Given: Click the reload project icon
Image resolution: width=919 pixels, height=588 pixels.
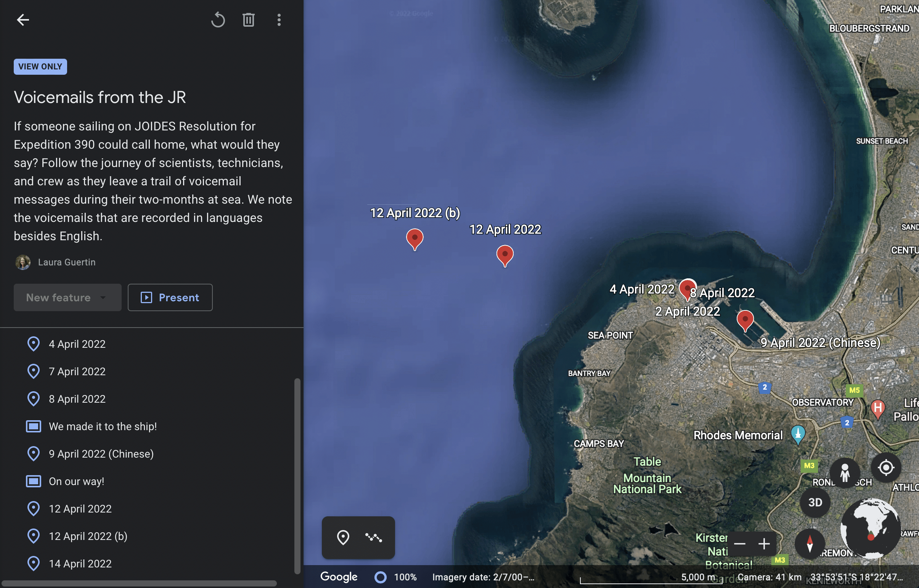Looking at the screenshot, I should pos(218,20).
